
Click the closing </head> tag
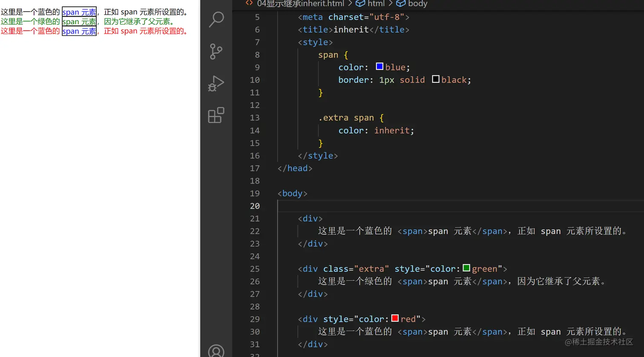click(x=295, y=168)
